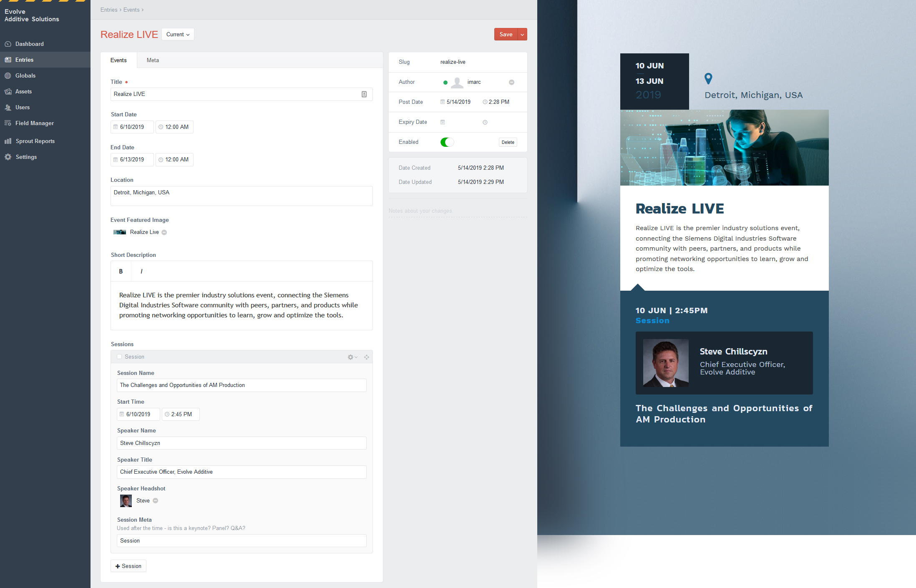Edit the session start time 2:45 PM
The height and width of the screenshot is (588, 916).
181,414
